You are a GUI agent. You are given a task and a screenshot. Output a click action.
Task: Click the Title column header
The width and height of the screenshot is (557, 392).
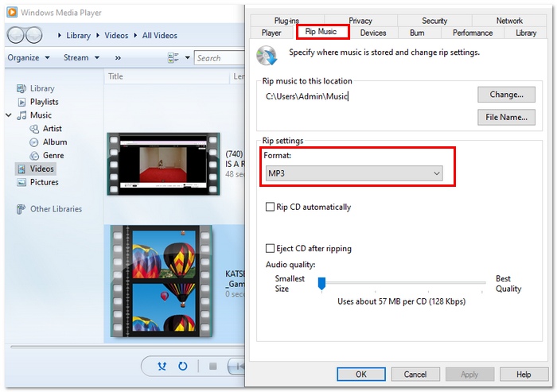point(167,76)
